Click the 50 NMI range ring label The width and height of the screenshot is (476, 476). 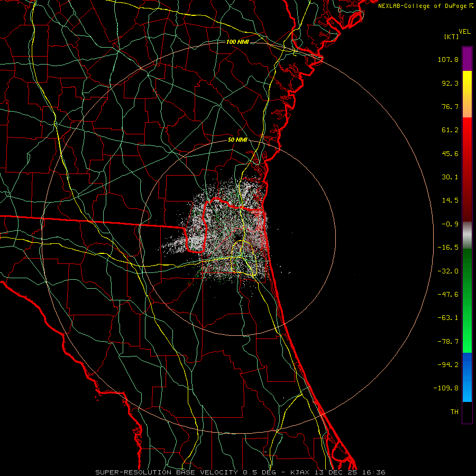[237, 140]
